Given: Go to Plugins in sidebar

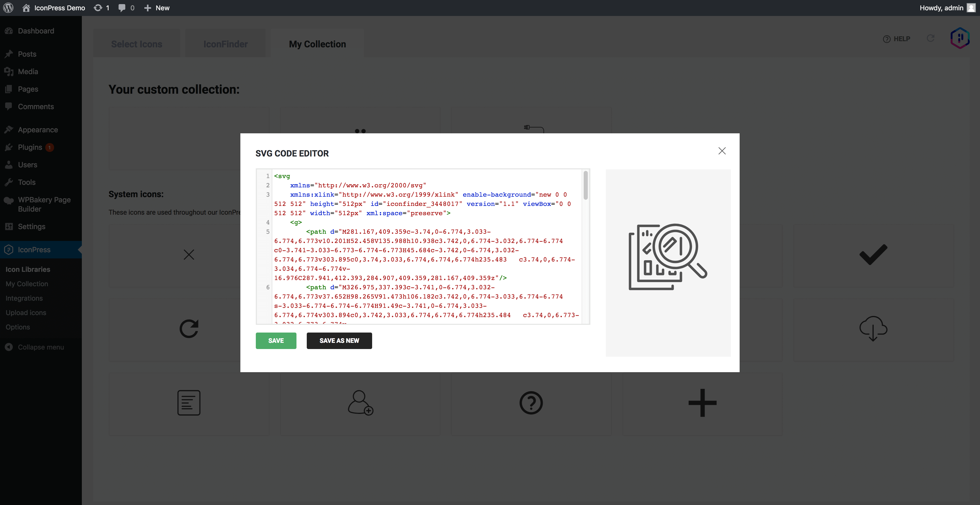Looking at the screenshot, I should 30,147.
